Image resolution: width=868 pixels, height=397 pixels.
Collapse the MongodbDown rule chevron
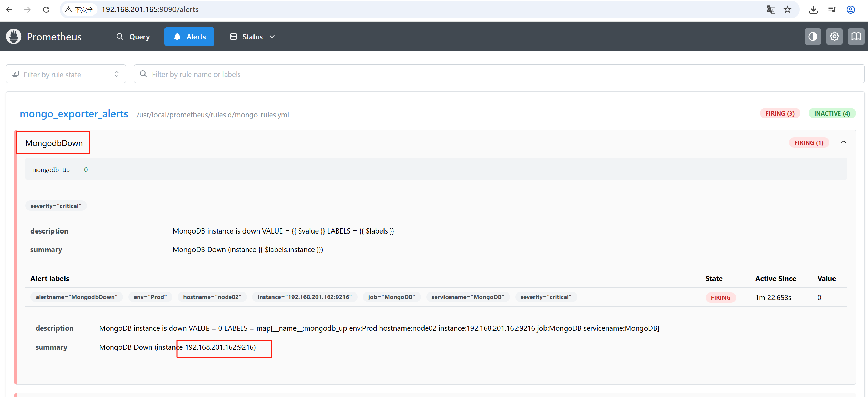[x=844, y=142]
